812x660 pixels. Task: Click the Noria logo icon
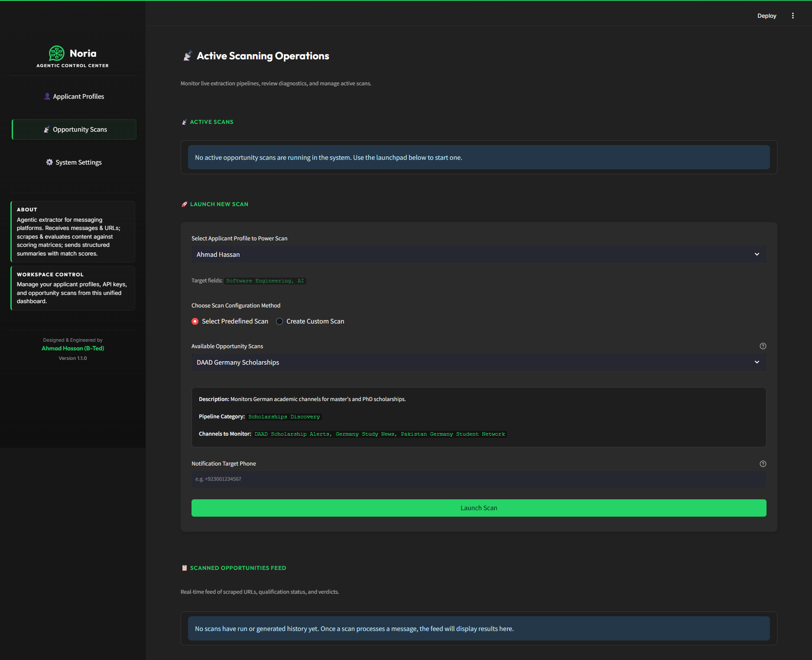click(56, 53)
